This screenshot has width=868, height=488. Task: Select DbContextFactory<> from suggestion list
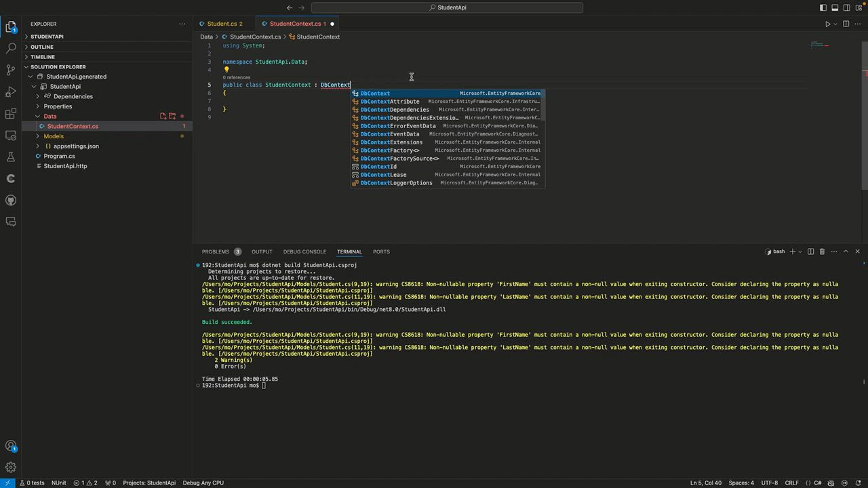pyautogui.click(x=389, y=150)
